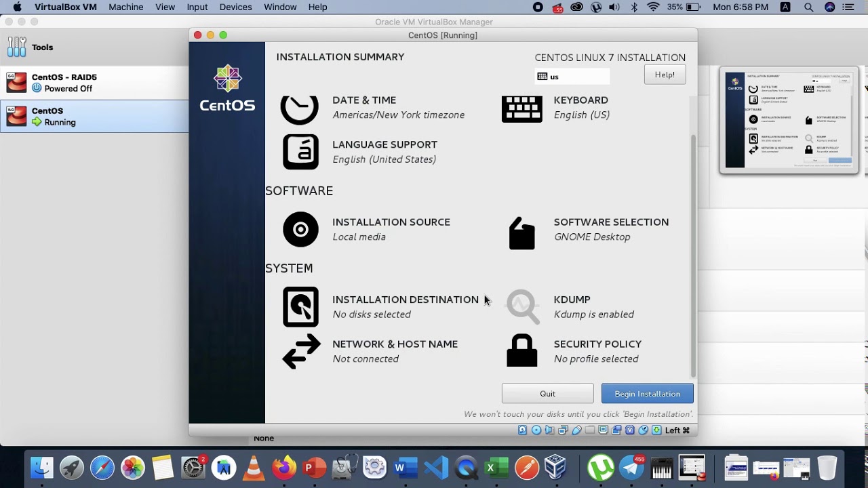The image size is (868, 488).
Task: Click the Wi-Fi icon in menu bar
Action: coord(653,7)
